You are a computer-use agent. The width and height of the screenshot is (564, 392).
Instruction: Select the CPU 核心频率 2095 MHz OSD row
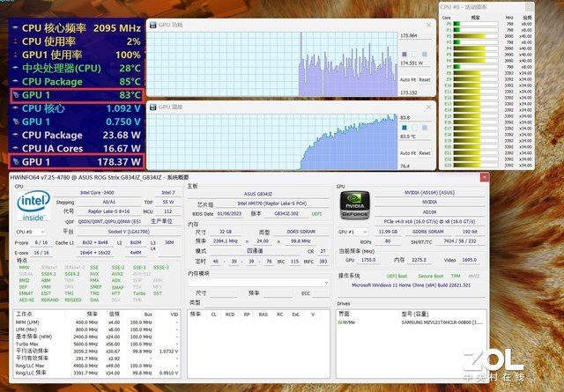pyautogui.click(x=77, y=28)
